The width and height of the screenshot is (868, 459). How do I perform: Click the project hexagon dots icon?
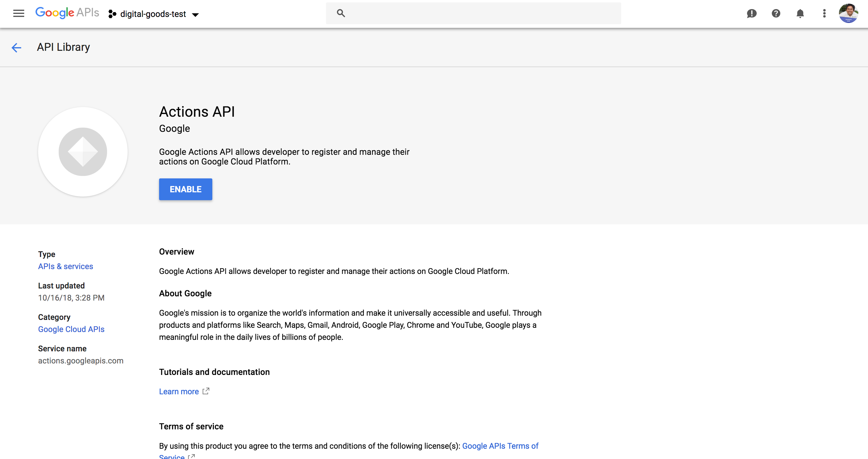pos(112,14)
